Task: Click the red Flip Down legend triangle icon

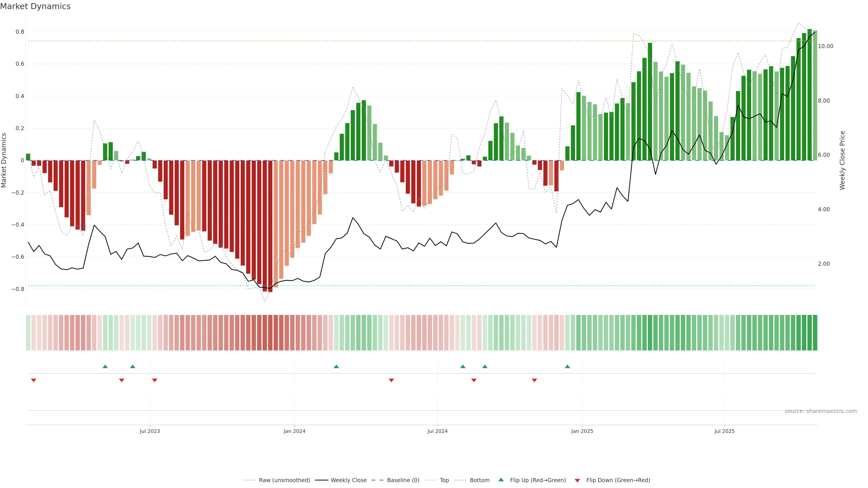Action: [x=577, y=481]
